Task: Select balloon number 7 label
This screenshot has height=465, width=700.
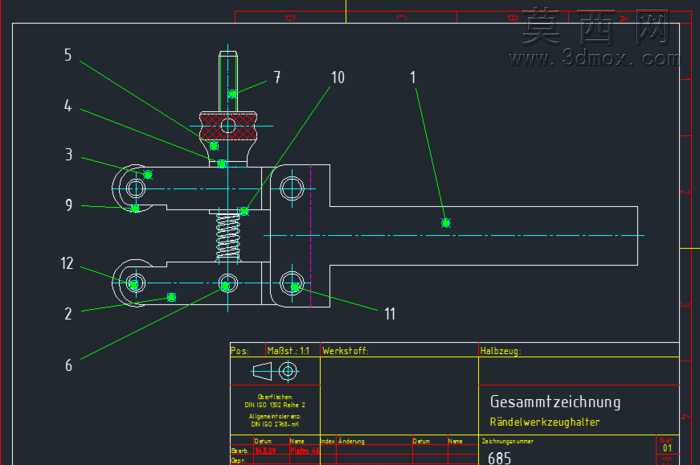Action: (277, 77)
